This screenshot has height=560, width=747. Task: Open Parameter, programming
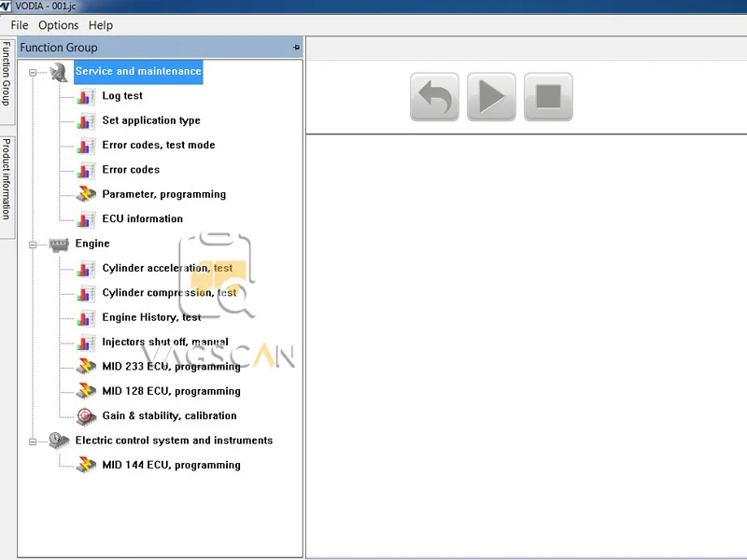pyautogui.click(x=164, y=194)
